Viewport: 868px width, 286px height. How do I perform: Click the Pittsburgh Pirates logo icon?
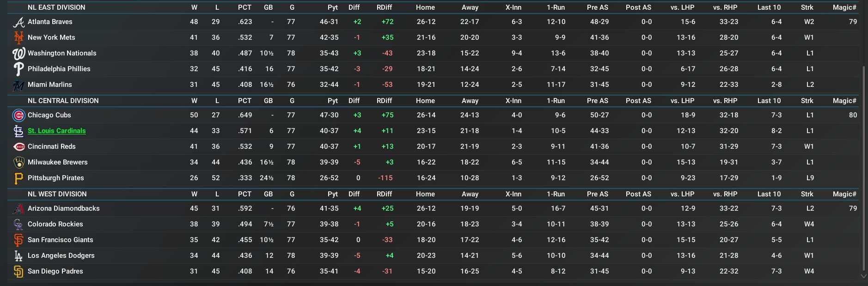pyautogui.click(x=18, y=178)
